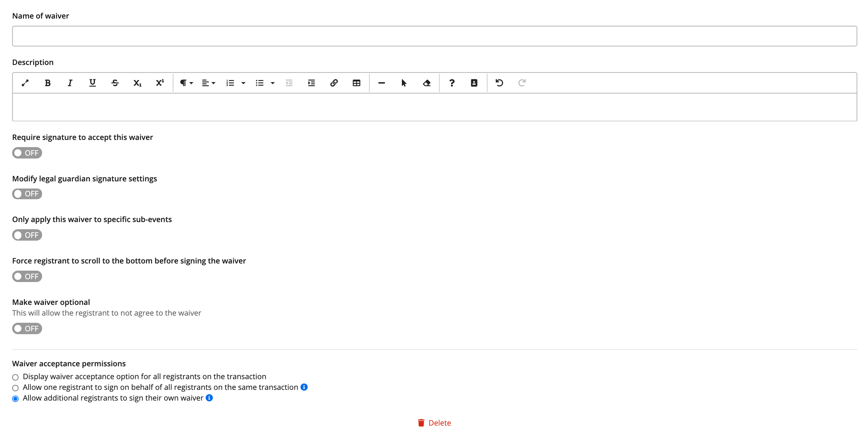Insert an unordered bullet list
Screen dimensions: 868x437
(259, 83)
